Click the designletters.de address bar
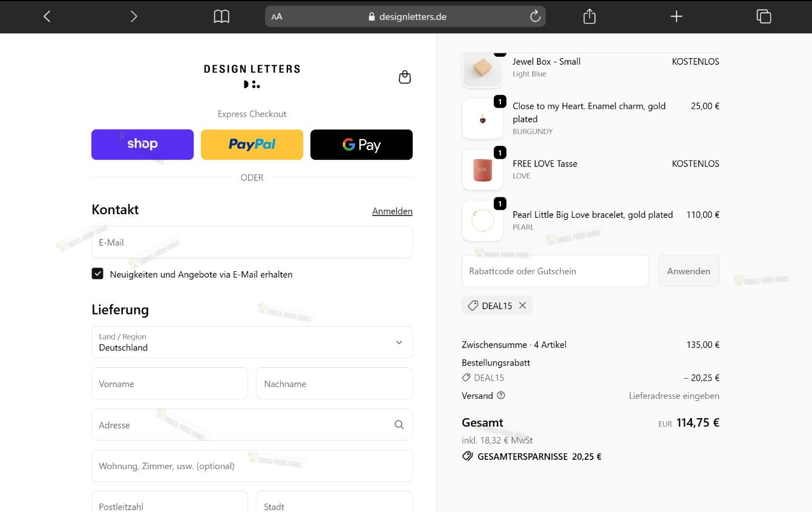Screen dimensions: 812x512 [x=405, y=16]
